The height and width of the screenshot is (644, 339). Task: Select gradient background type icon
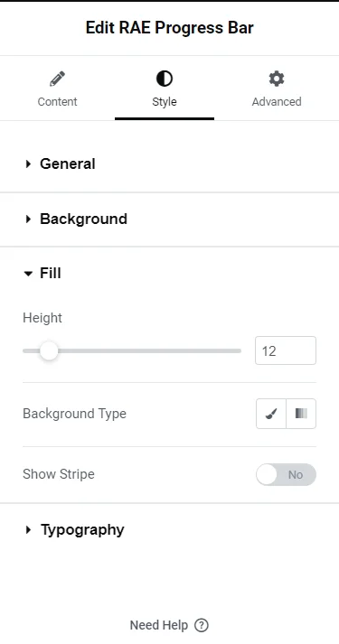pos(301,414)
